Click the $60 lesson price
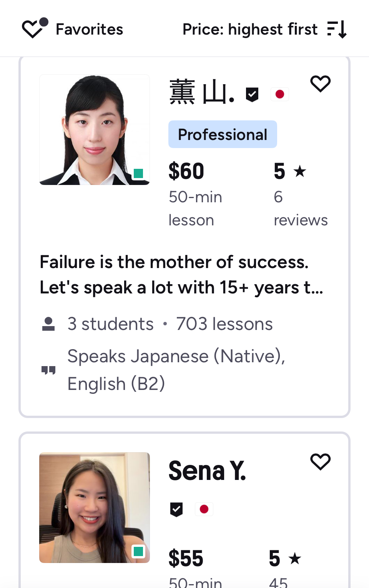 186,172
